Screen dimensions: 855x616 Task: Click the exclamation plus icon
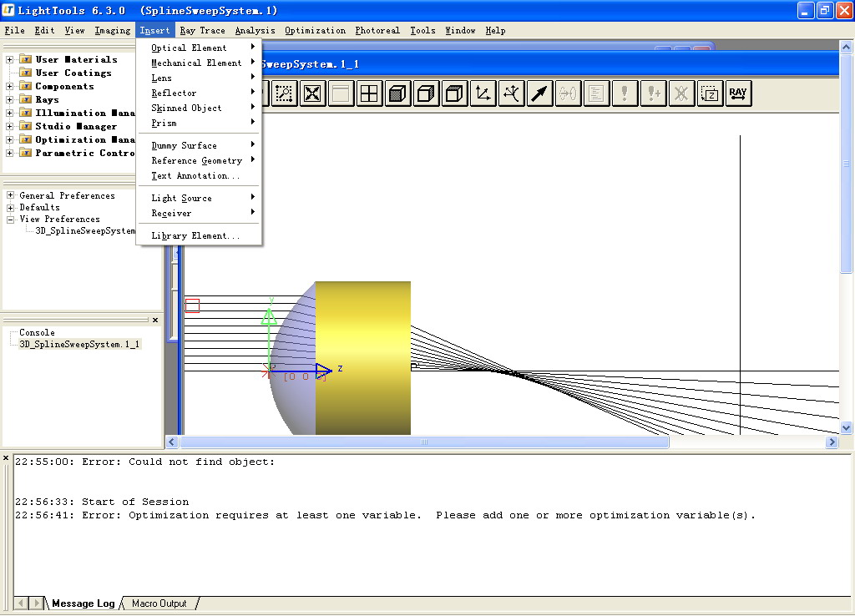pyautogui.click(x=653, y=93)
